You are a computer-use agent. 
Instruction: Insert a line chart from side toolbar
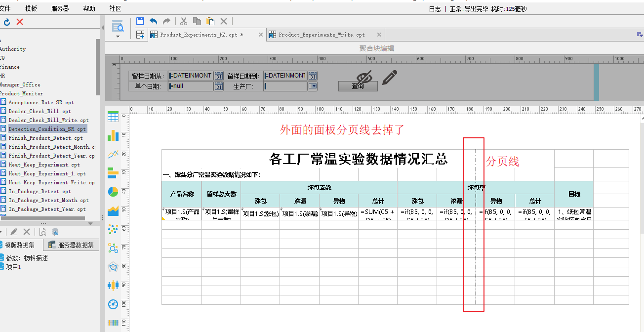[x=113, y=154]
